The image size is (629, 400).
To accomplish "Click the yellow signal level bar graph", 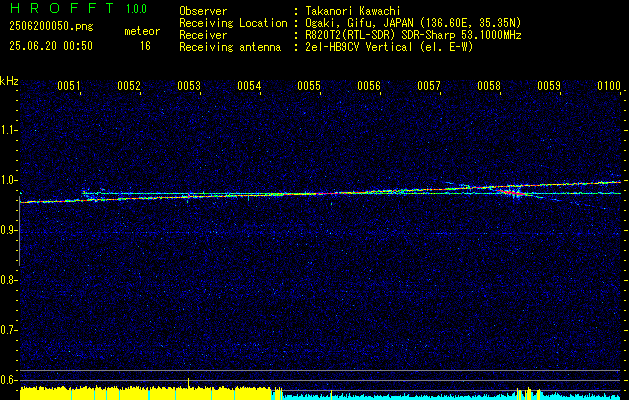I will point(146,393).
